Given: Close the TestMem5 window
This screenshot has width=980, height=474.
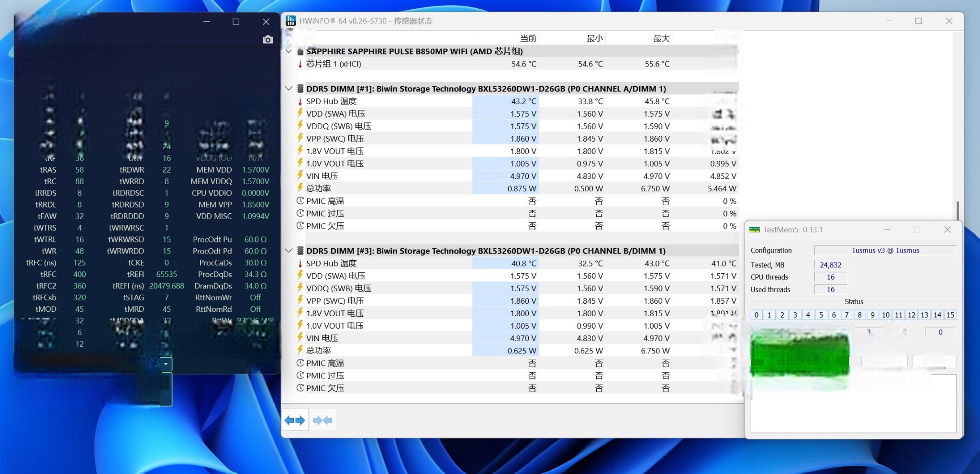Looking at the screenshot, I should [947, 230].
